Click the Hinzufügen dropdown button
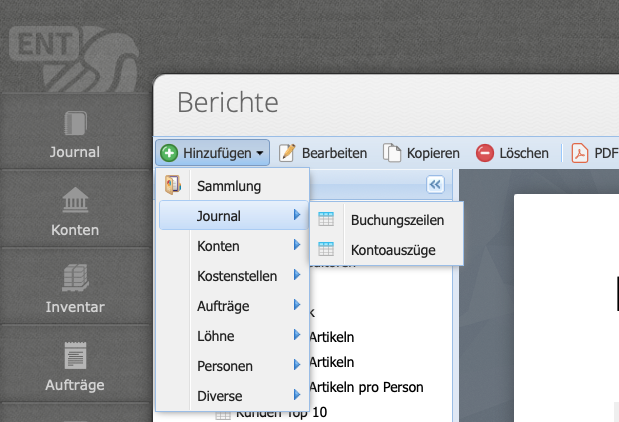The width and height of the screenshot is (619, 422). coord(213,153)
